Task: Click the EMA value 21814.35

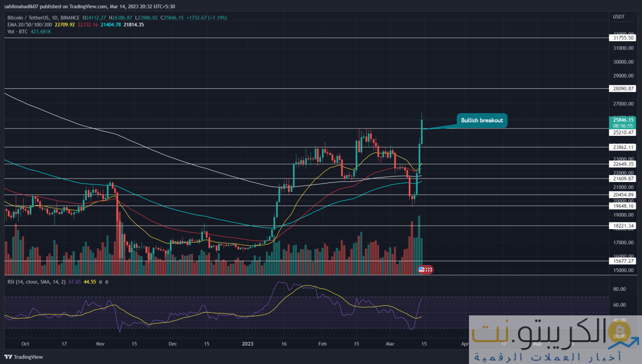Action: click(x=134, y=24)
